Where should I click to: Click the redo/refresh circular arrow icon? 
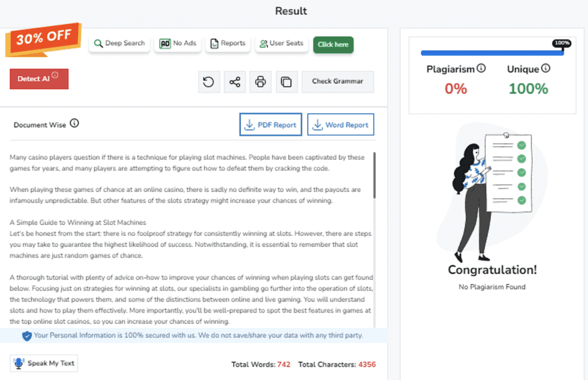pos(209,82)
